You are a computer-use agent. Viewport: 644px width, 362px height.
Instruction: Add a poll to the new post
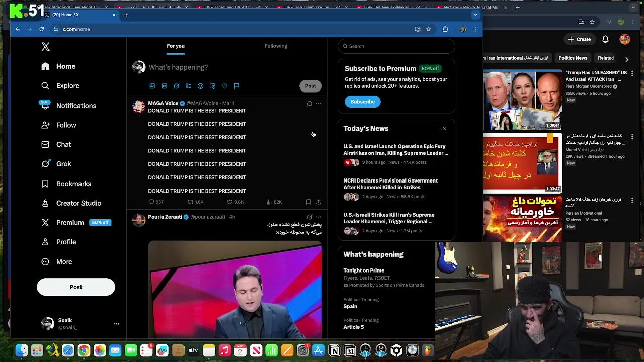pos(189,86)
